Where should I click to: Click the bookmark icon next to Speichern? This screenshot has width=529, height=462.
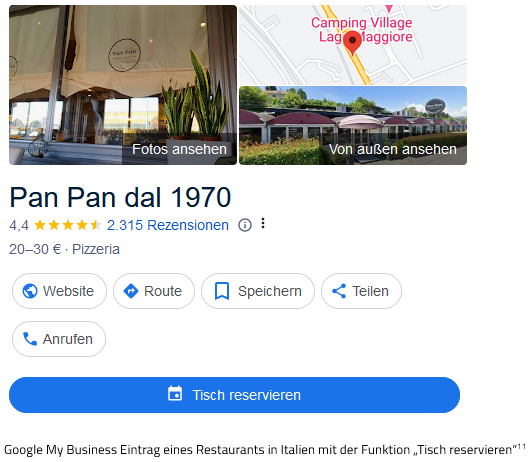[x=222, y=291]
